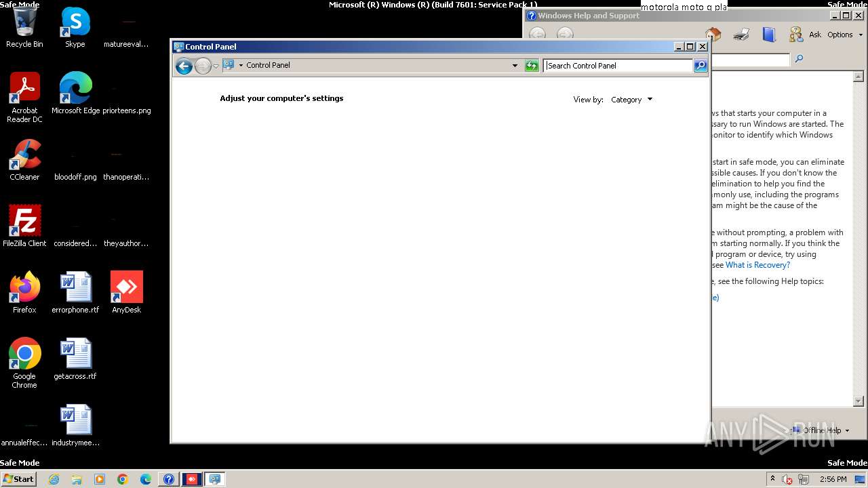Open Acrobat Reader DC shortcut

[x=24, y=98]
